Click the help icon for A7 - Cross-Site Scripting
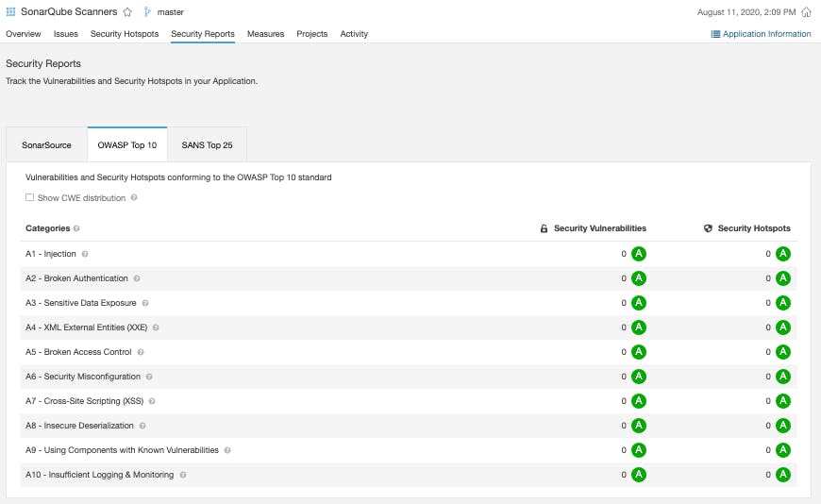 (152, 401)
